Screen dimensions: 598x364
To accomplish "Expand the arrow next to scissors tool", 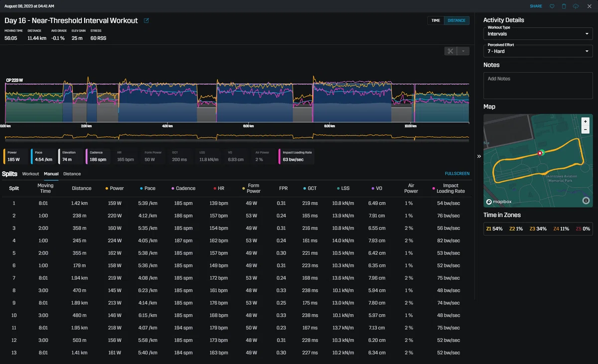I will coord(463,51).
